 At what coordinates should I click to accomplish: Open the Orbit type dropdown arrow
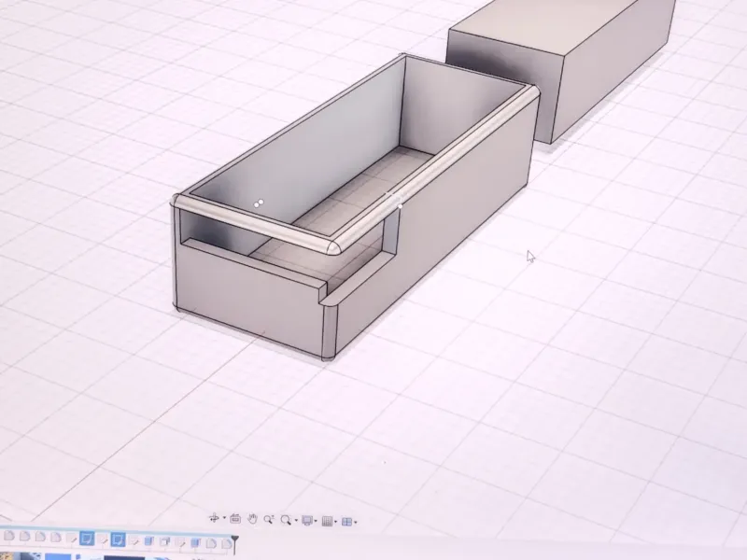(224, 518)
